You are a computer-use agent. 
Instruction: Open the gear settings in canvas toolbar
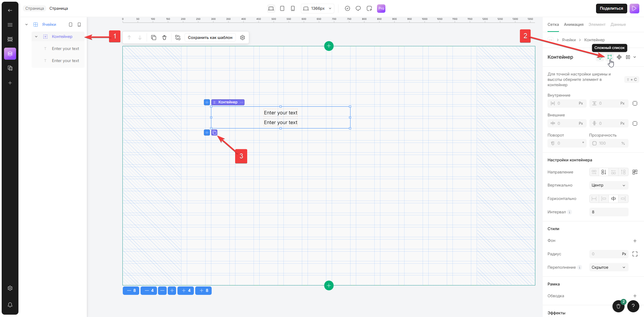pos(243,38)
